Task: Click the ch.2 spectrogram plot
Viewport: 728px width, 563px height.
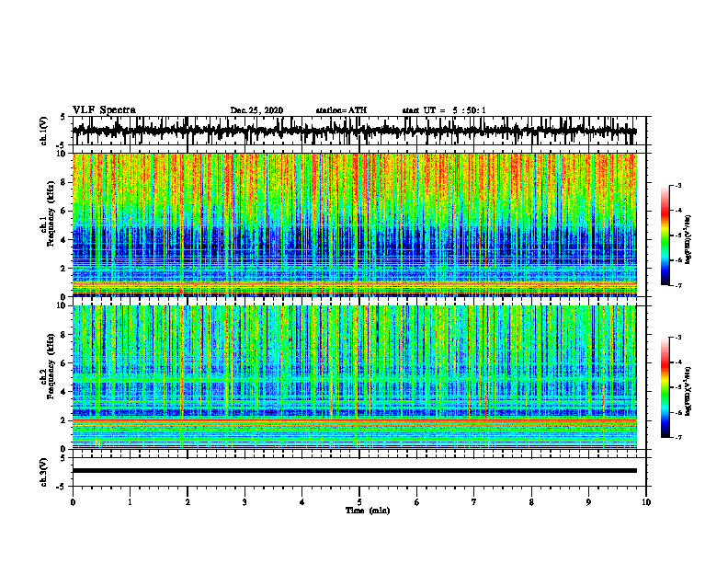Action: coord(354,377)
